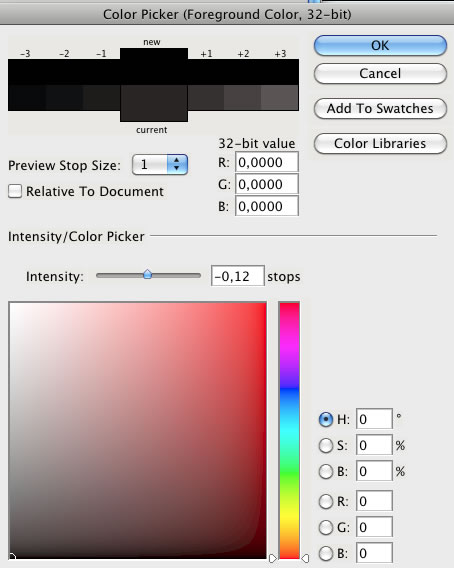Pick the -3 stop preview swatch
Screen dimensions: 454x568
pyautogui.click(x=27, y=85)
